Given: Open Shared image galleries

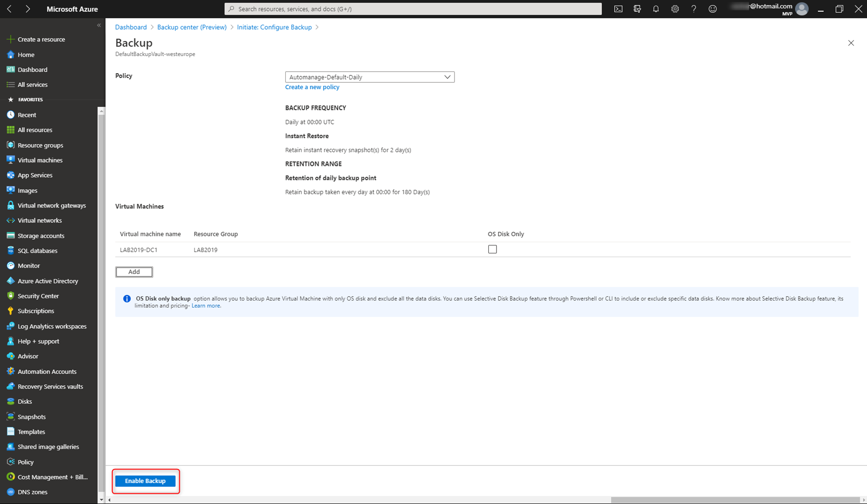Looking at the screenshot, I should (x=49, y=447).
